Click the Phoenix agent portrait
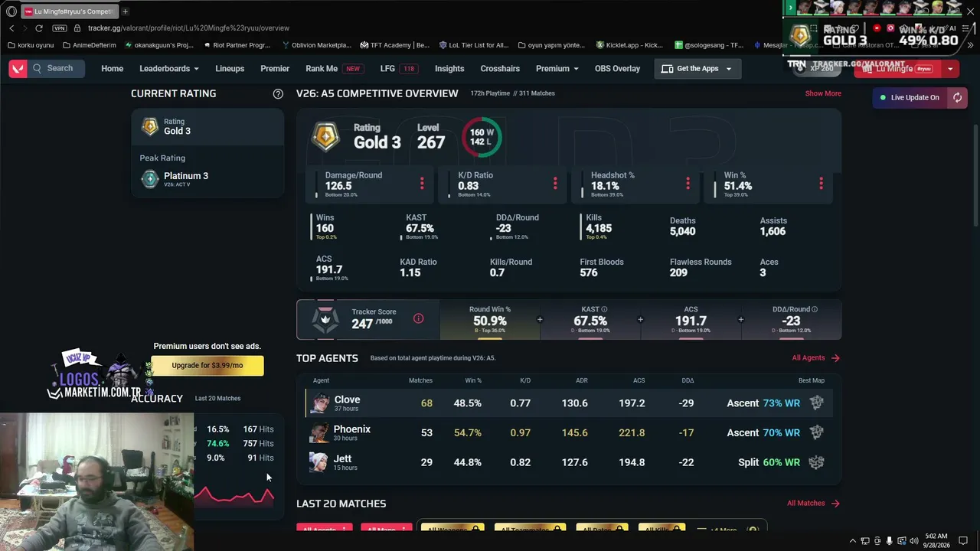This screenshot has height=551, width=980. pos(320,433)
